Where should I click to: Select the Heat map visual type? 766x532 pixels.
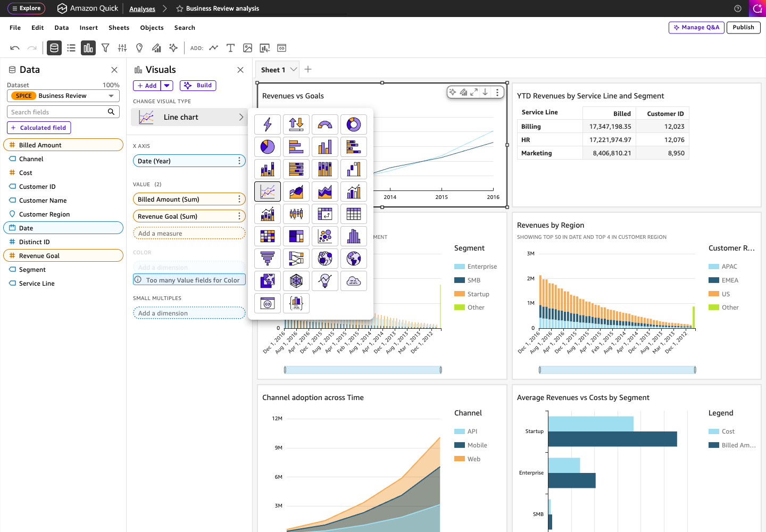click(268, 236)
